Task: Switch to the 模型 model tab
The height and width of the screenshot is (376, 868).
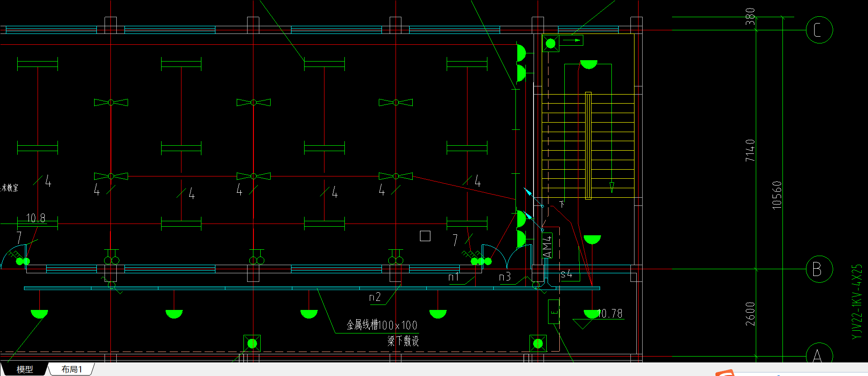Action: point(24,369)
